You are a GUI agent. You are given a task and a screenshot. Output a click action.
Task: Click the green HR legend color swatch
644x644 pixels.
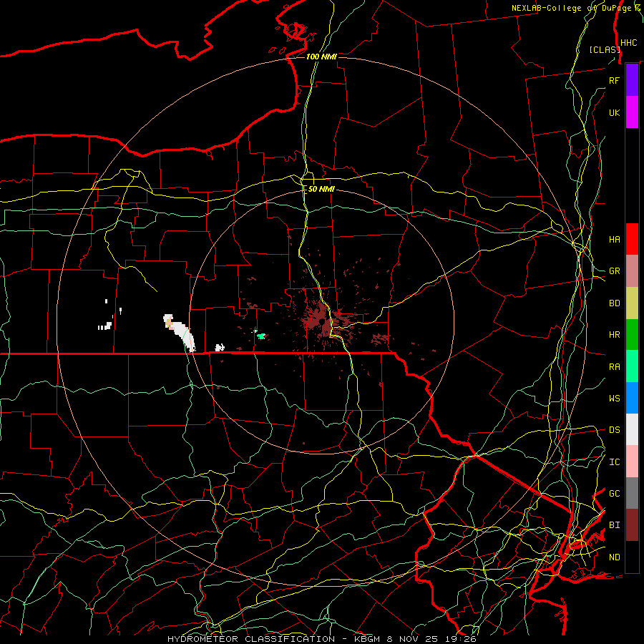(x=632, y=335)
